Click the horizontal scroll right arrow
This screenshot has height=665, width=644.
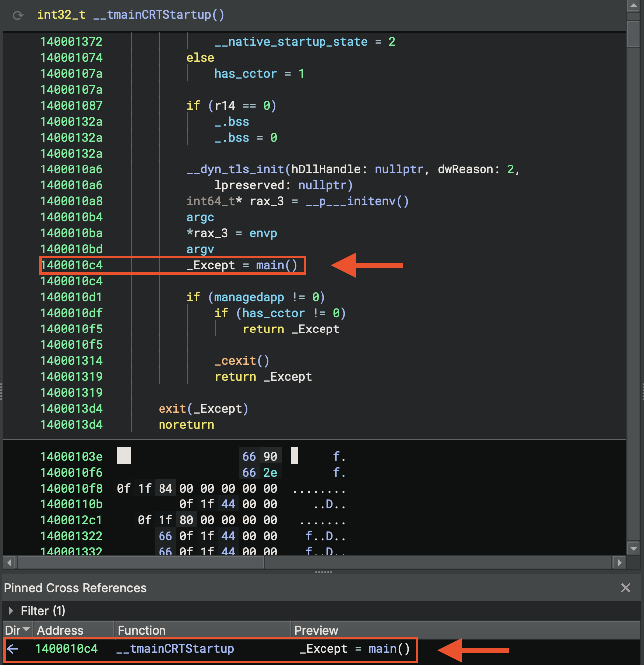[x=619, y=563]
